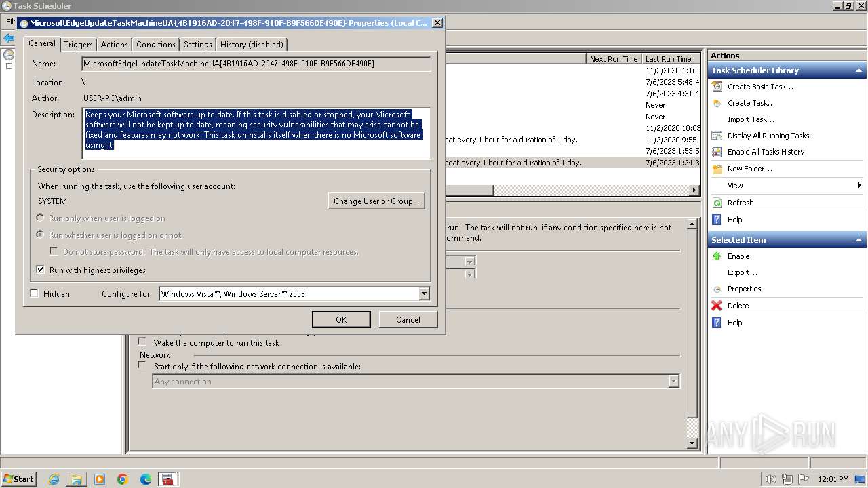868x488 pixels.
Task: Click the Refresh icon in Actions pane
Action: pos(717,203)
